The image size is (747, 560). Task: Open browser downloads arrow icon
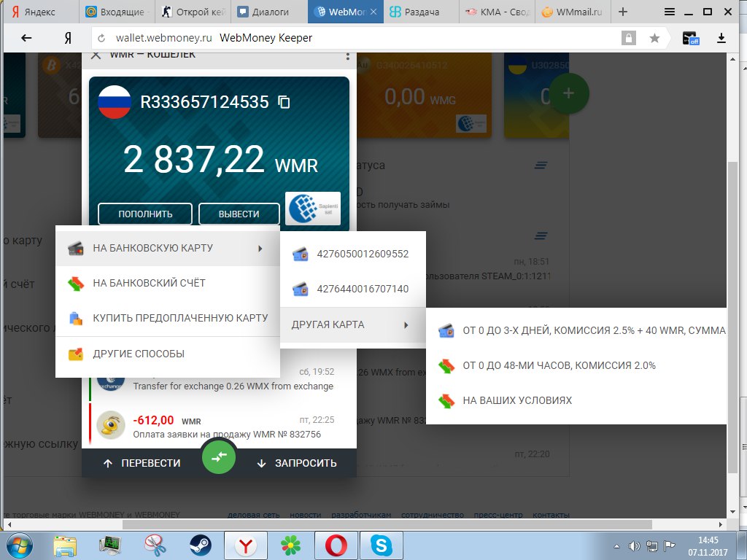[x=721, y=38]
